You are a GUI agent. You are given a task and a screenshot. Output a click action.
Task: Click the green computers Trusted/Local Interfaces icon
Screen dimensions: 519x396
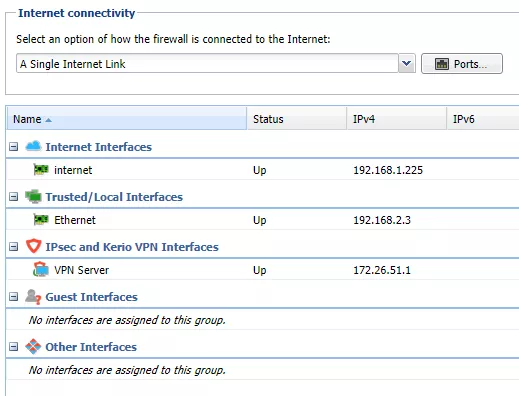[x=33, y=196]
